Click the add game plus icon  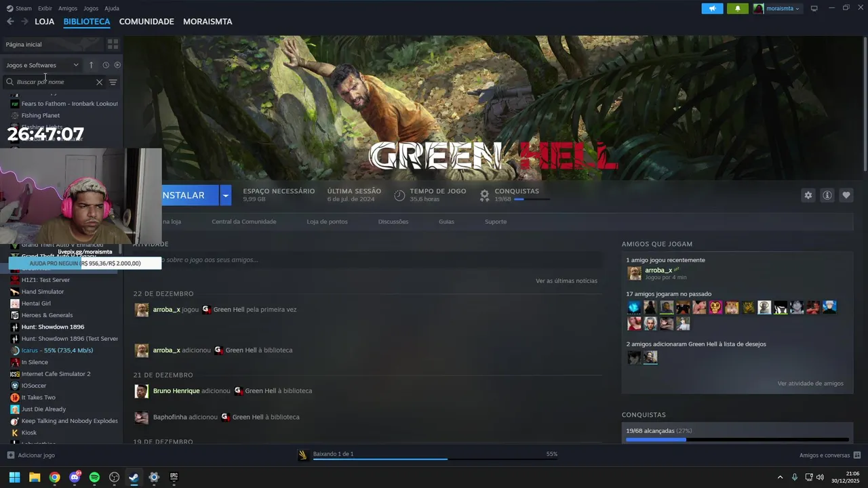10,455
